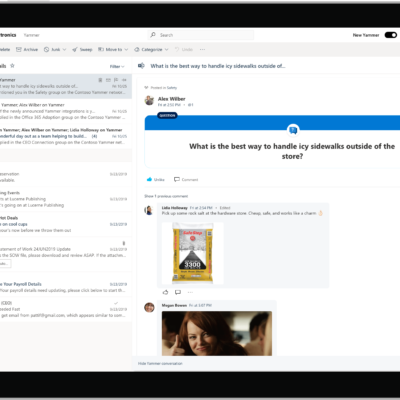
Task: Click the Yammer app name in header
Action: (x=31, y=35)
